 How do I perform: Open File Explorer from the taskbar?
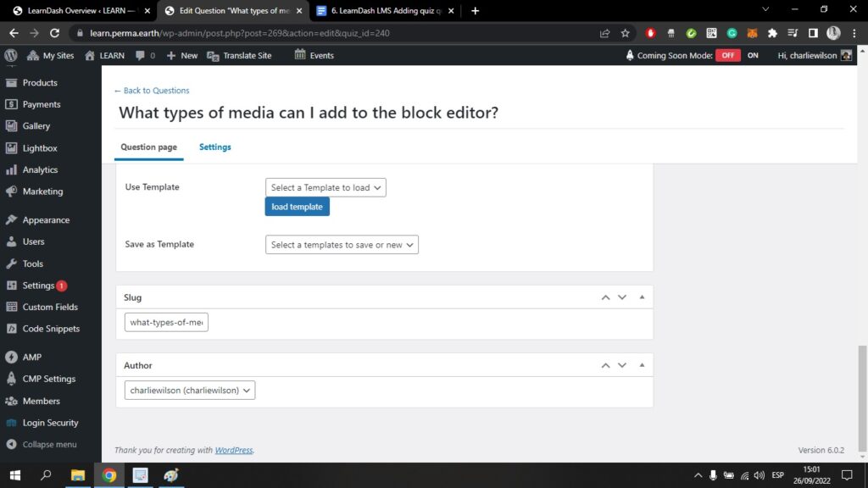(x=77, y=475)
